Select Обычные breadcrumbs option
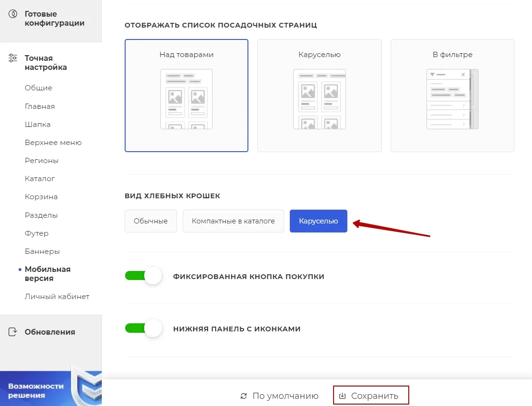Screen dimensions: 532x406 [x=151, y=221]
